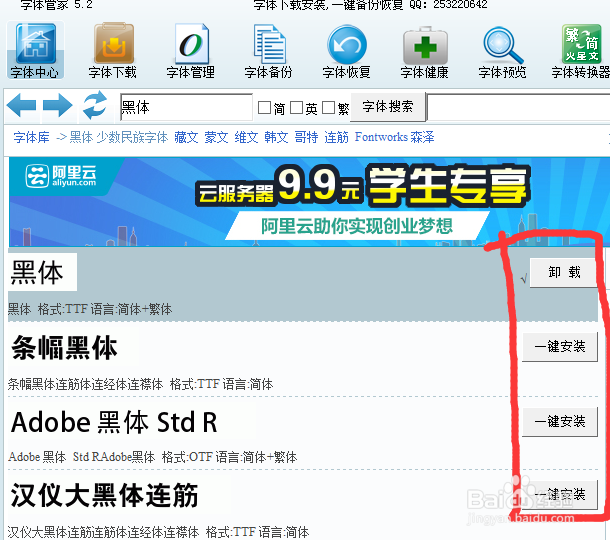The height and width of the screenshot is (540, 610).
Task: Go forward with the right arrow
Action: (58, 105)
